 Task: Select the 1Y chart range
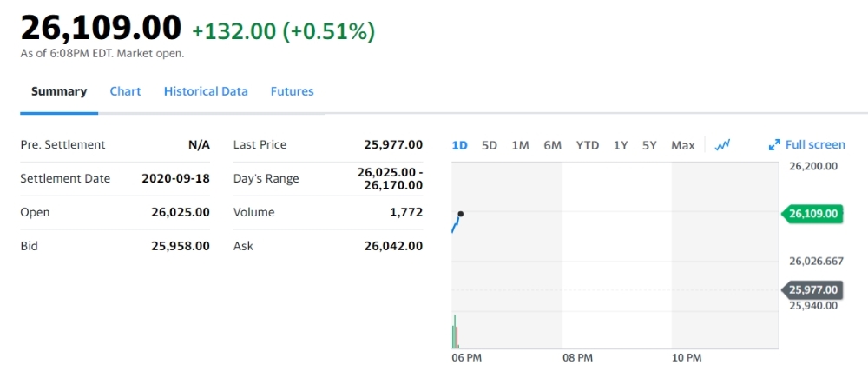tap(621, 145)
